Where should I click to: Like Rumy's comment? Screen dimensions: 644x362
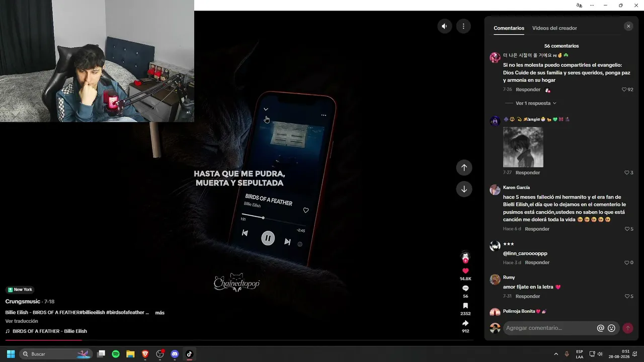click(x=627, y=296)
